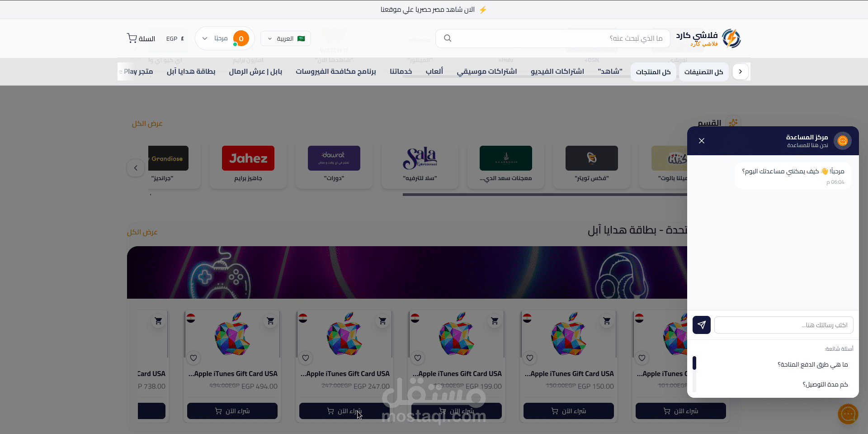868x434 pixels.
Task: Click the chat message input field
Action: [784, 325]
